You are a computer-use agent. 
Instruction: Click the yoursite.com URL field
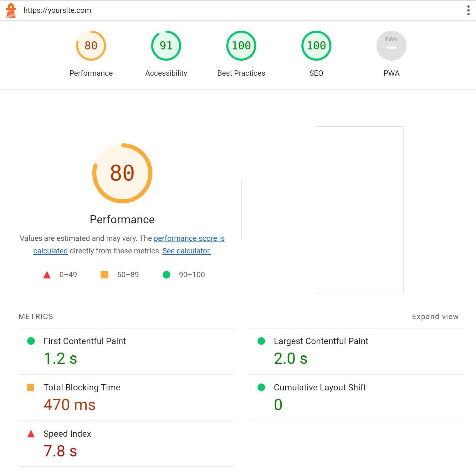57,10
